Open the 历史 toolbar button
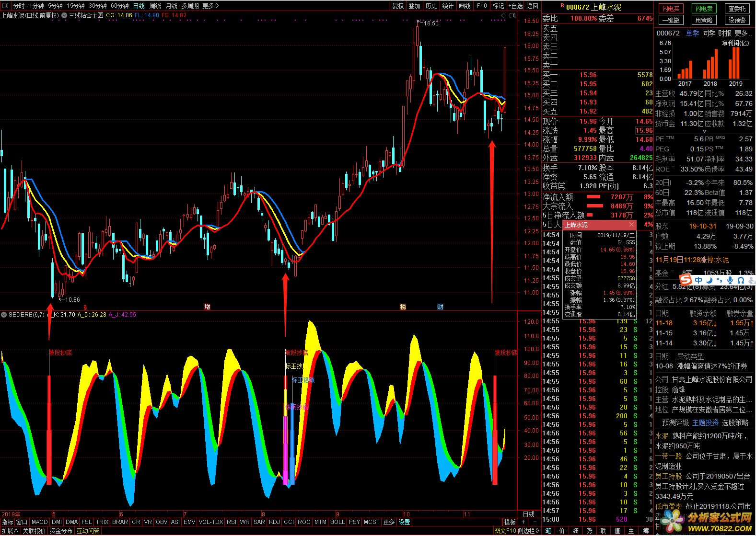This screenshot has width=756, height=536. tap(431, 6)
